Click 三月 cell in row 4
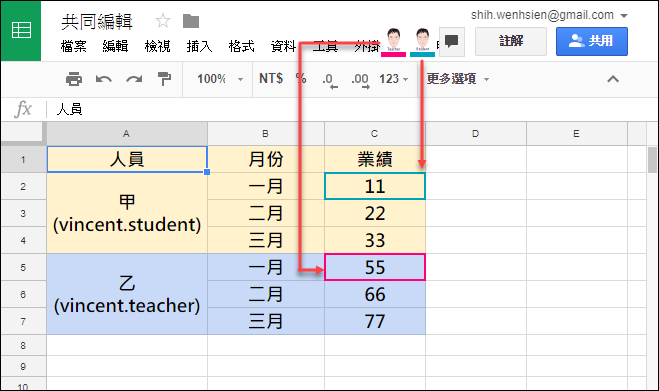 (x=266, y=240)
